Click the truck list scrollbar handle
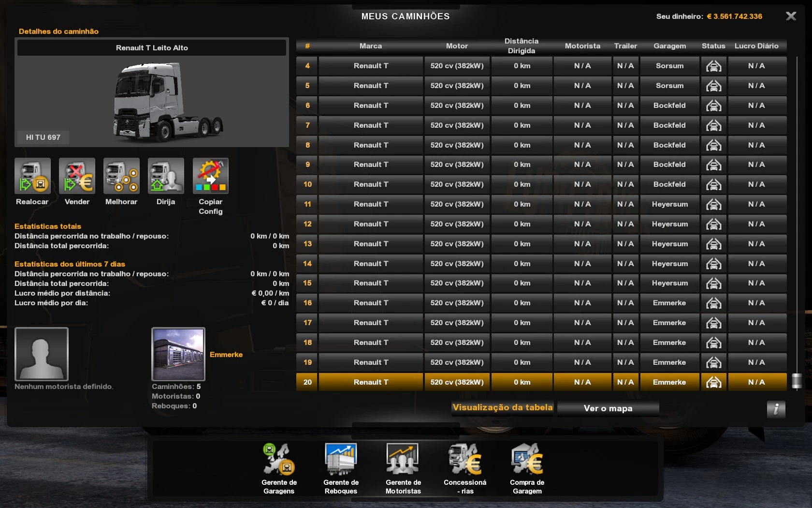 pyautogui.click(x=797, y=381)
